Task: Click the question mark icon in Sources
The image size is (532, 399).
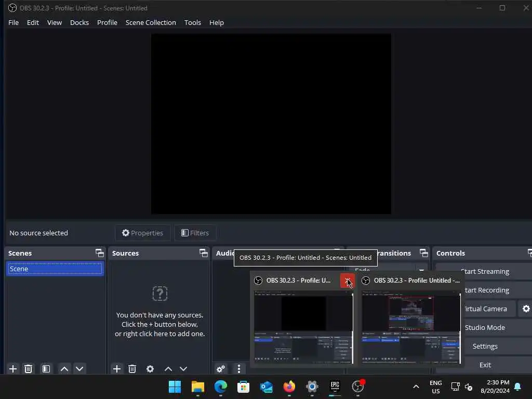Action: pyautogui.click(x=160, y=294)
